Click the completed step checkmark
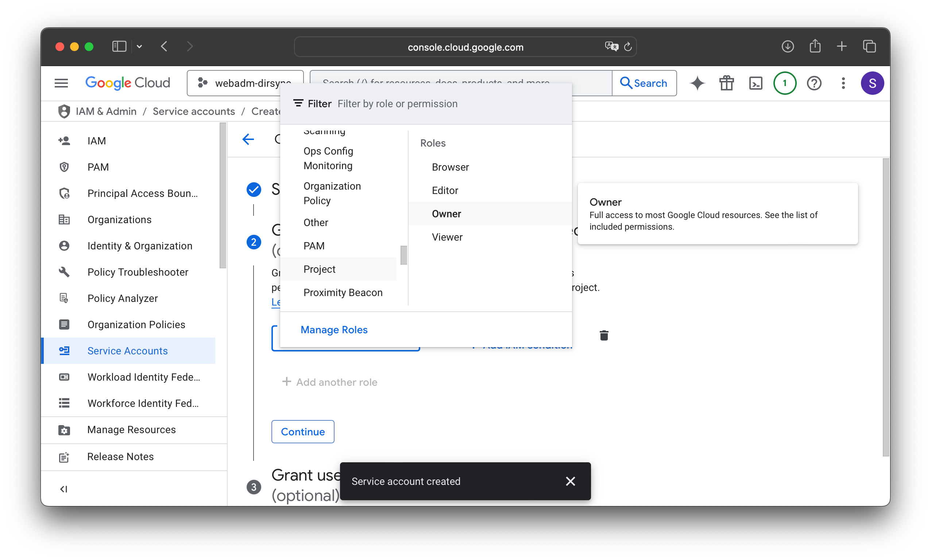Image resolution: width=931 pixels, height=560 pixels. pos(254,190)
